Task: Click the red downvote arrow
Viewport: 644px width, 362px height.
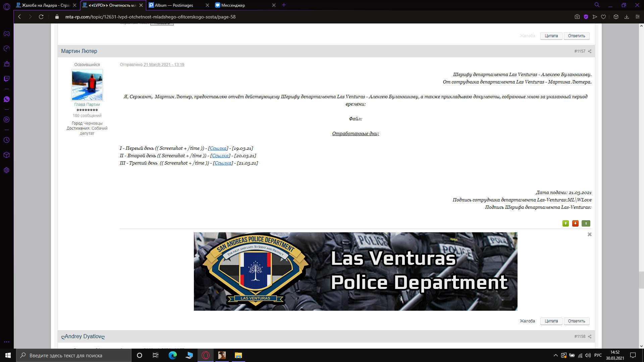Action: [575, 224]
